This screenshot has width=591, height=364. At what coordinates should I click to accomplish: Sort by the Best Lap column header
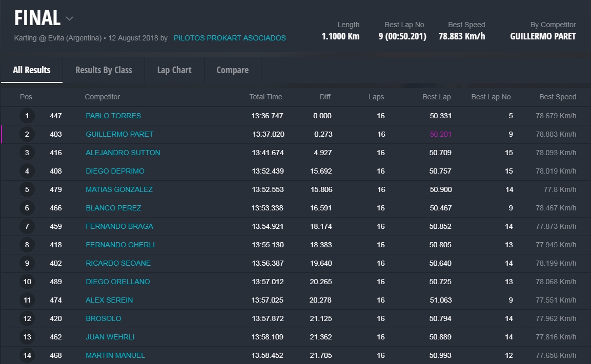(436, 97)
